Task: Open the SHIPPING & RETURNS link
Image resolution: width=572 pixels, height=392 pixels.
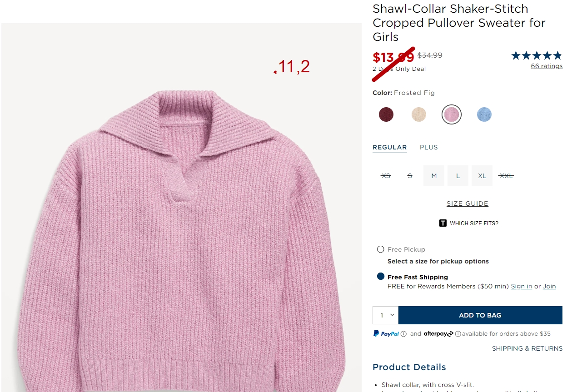Action: coord(527,348)
